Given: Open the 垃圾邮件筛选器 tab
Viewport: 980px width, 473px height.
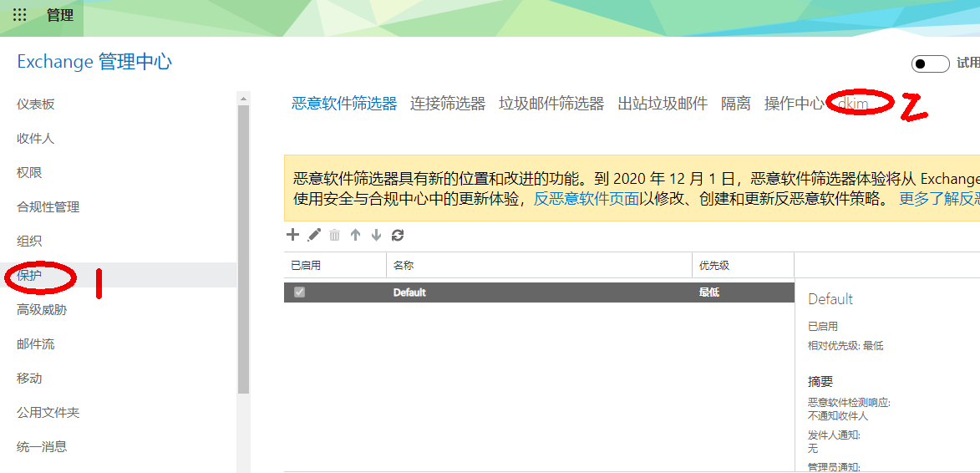Looking at the screenshot, I should [x=551, y=104].
